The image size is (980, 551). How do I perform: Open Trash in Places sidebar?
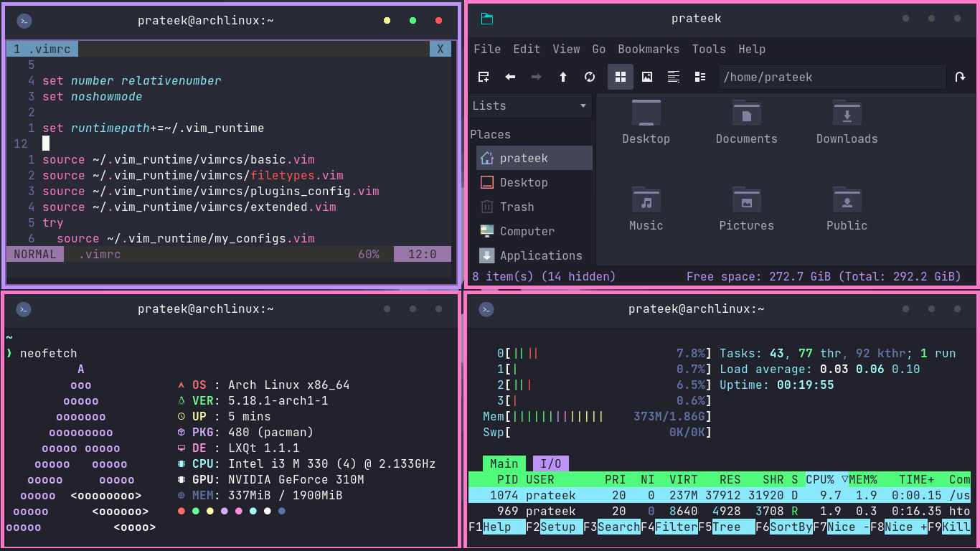[534, 207]
